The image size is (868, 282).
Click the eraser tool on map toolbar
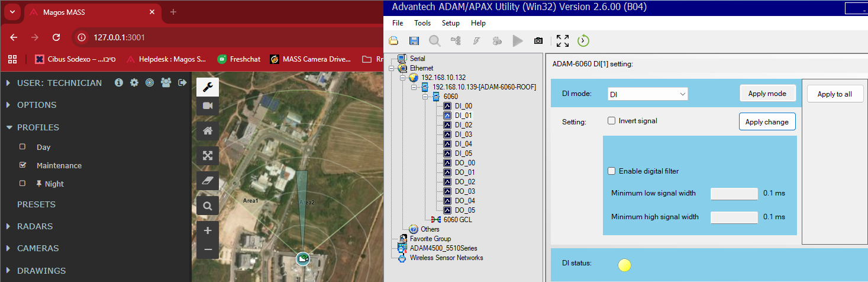pos(208,181)
